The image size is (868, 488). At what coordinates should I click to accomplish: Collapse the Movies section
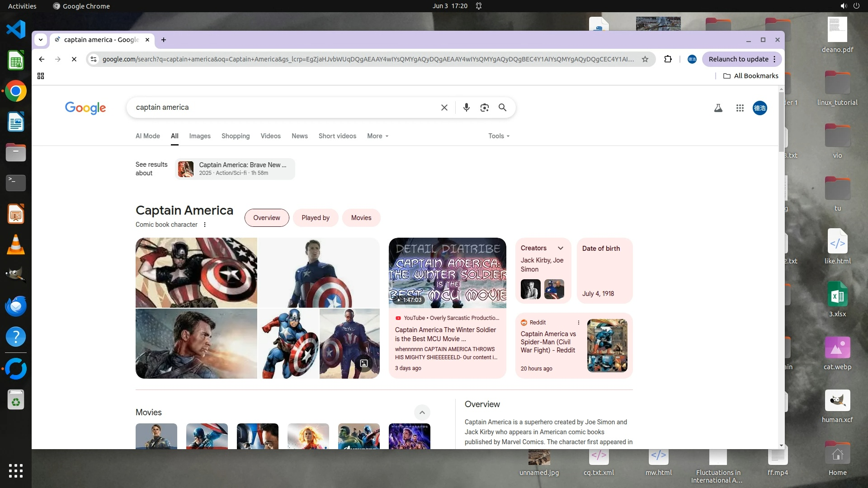pos(422,412)
